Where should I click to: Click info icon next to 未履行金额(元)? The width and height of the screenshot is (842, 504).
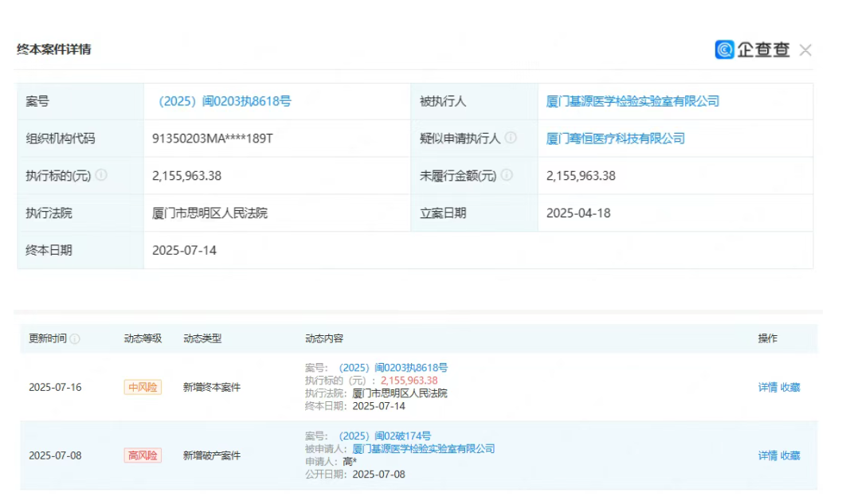click(x=507, y=176)
